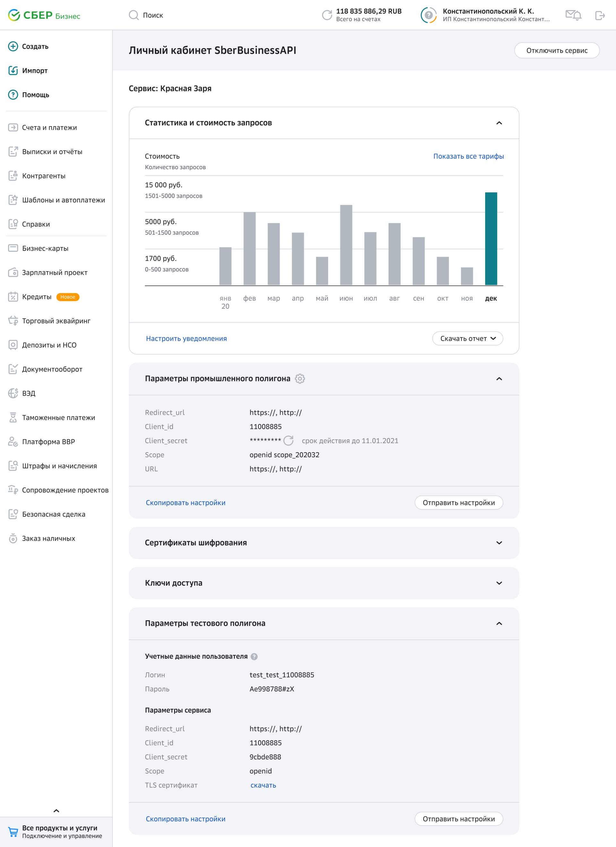Screen dimensions: 616x847
Task: Open Безопасная сделка menu item
Action: (x=47, y=514)
